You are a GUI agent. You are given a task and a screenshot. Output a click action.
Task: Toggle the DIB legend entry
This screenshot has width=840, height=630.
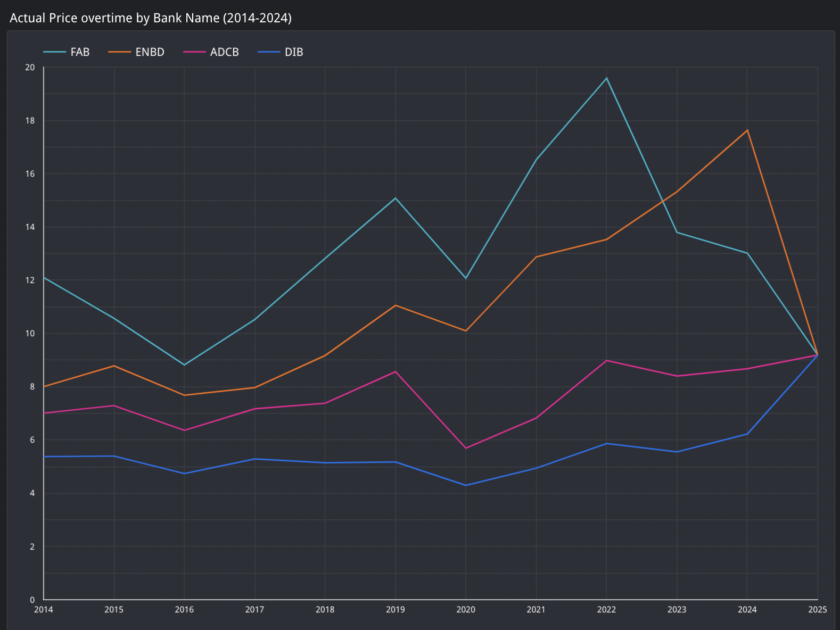(x=281, y=52)
